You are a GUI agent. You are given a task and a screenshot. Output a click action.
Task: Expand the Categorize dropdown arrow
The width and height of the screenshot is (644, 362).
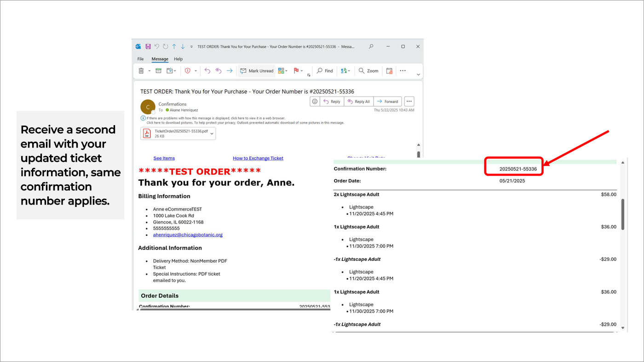pyautogui.click(x=287, y=71)
